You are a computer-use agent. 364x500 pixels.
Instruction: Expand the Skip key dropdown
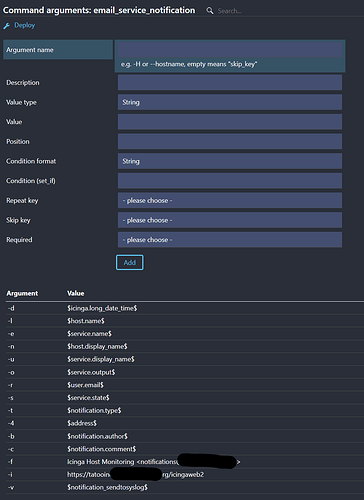tap(230, 220)
